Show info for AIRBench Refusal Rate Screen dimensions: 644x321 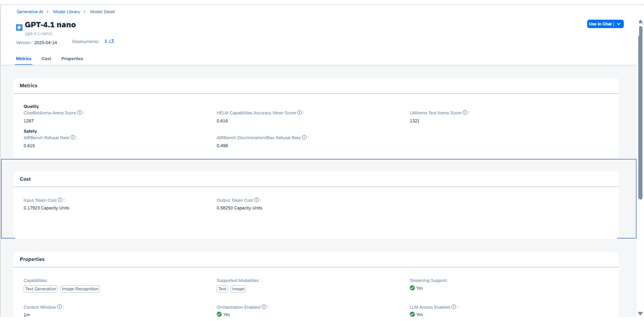[73, 137]
